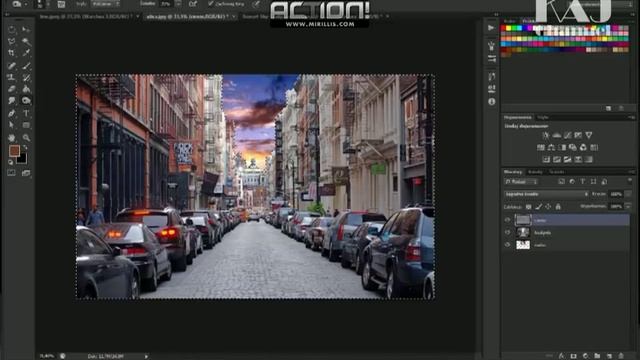Add a Color Balance adjustment layer

(x=551, y=147)
